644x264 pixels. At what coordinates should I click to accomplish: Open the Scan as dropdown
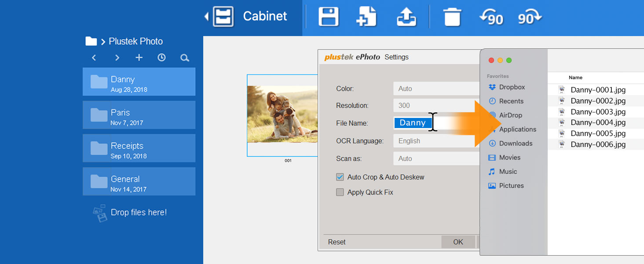[x=436, y=158]
